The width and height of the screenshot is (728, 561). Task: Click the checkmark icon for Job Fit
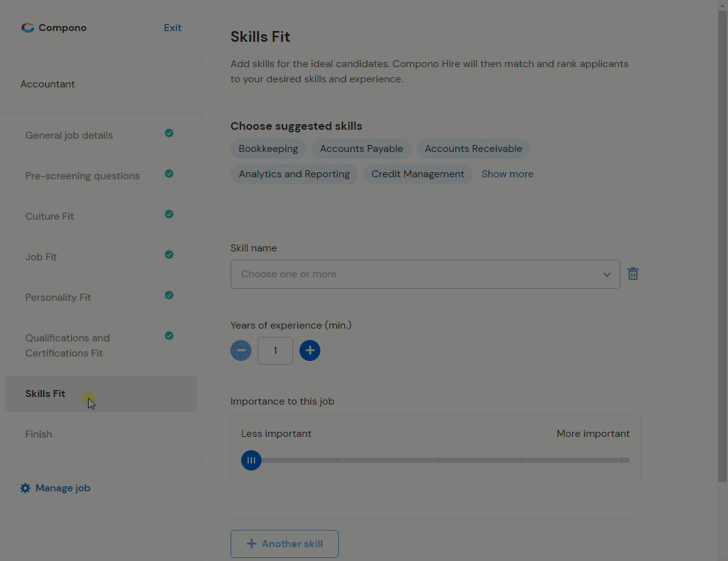pyautogui.click(x=169, y=255)
